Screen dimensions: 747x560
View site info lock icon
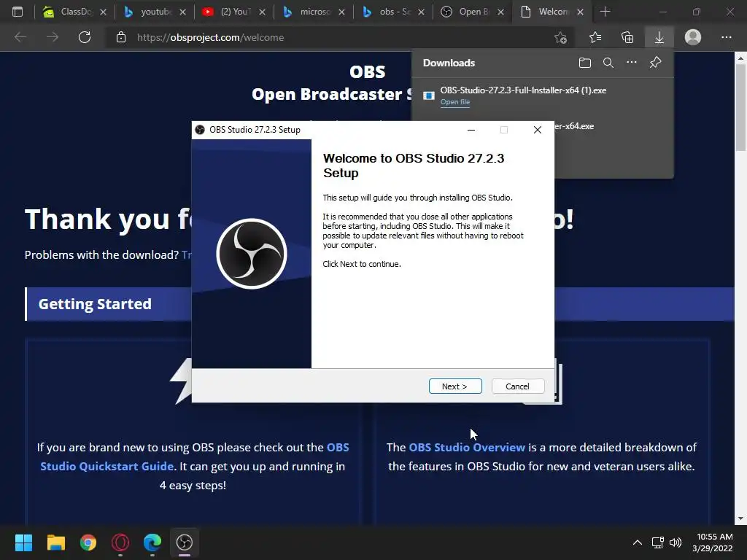point(121,37)
